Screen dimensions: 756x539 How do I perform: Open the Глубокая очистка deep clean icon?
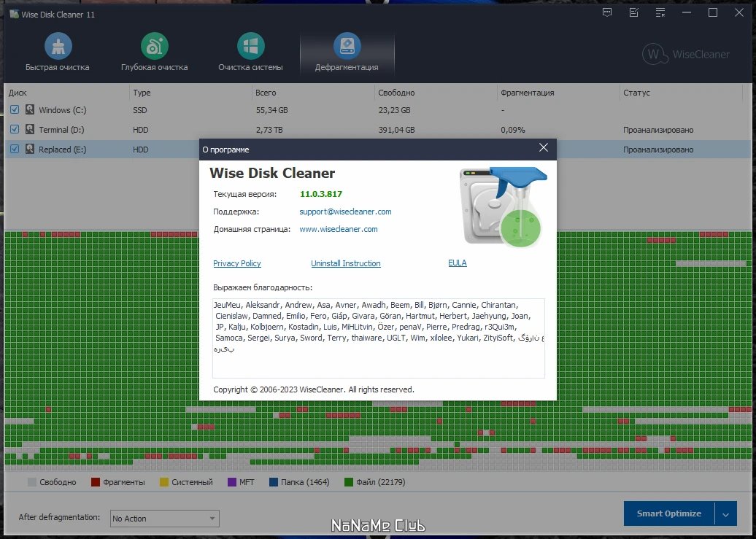[154, 46]
